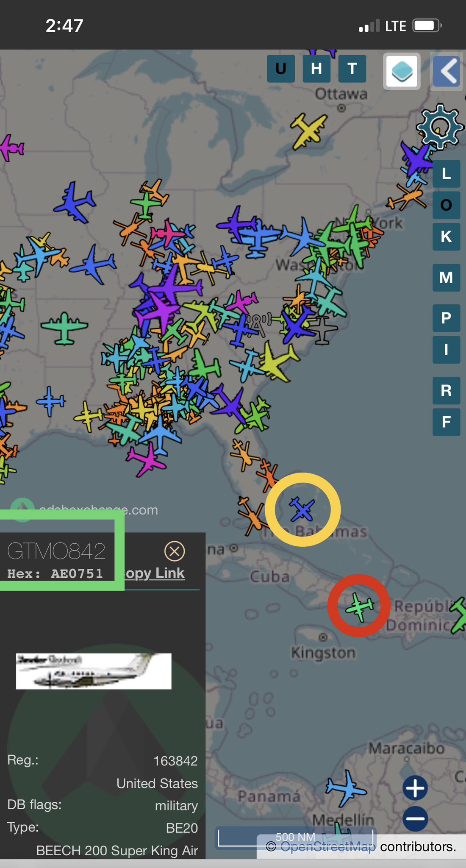The height and width of the screenshot is (868, 466).
Task: Expand the sidebar with left chevron
Action: pyautogui.click(x=447, y=71)
